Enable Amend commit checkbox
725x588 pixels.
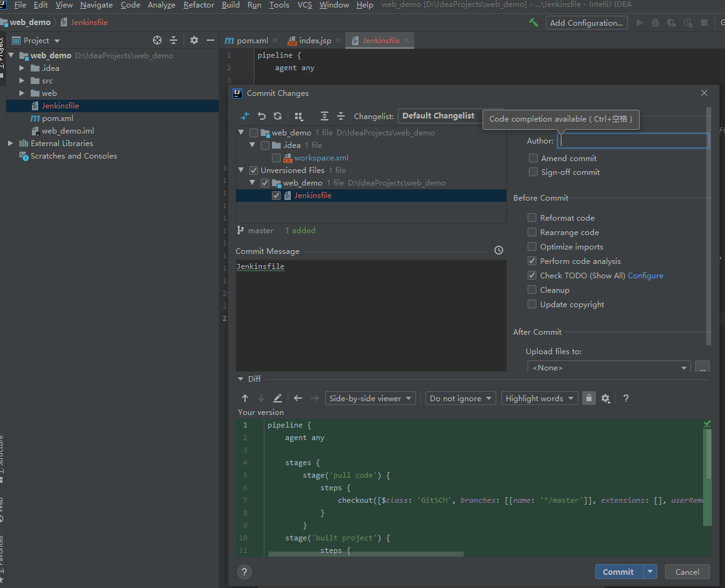533,158
